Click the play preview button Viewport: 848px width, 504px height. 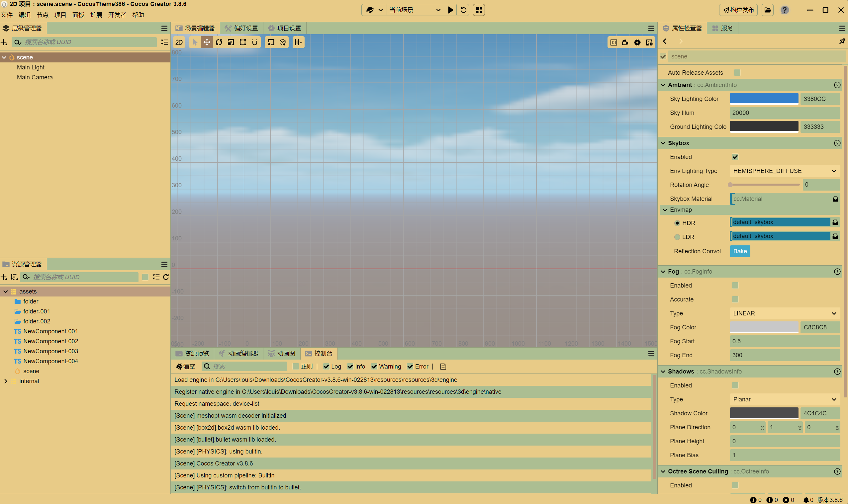[450, 10]
